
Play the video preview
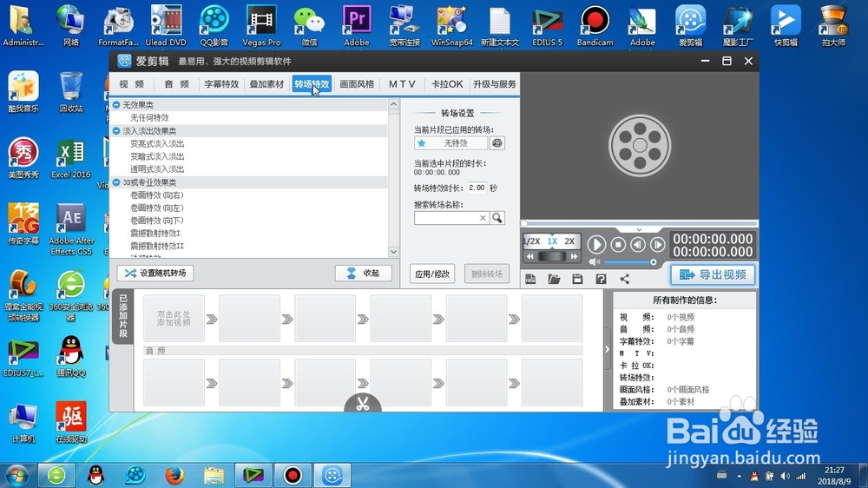pos(596,245)
